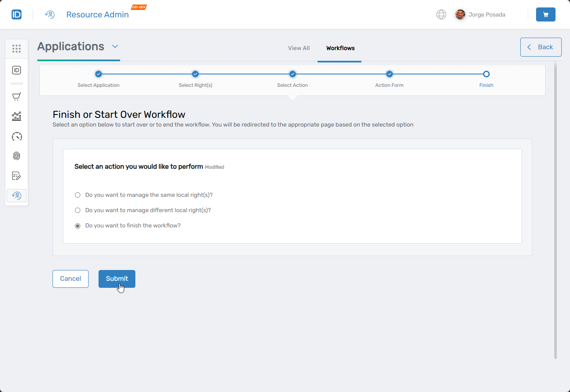Image resolution: width=570 pixels, height=392 pixels.
Task: Select the analytics chart icon in the sidebar
Action: tap(17, 116)
